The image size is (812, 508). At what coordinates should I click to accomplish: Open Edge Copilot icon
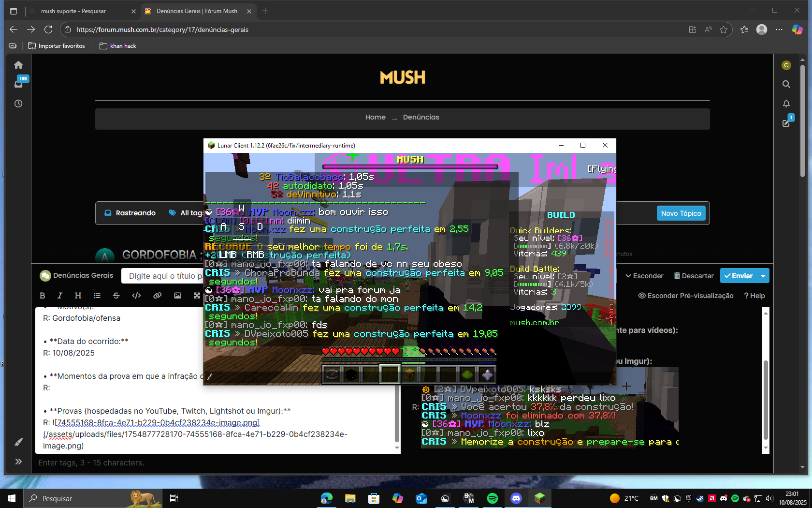(x=797, y=30)
